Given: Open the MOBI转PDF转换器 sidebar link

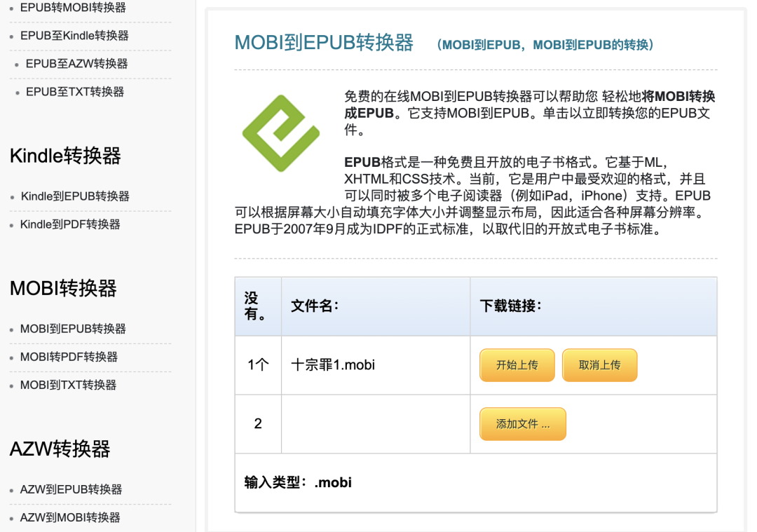Looking at the screenshot, I should [x=68, y=357].
